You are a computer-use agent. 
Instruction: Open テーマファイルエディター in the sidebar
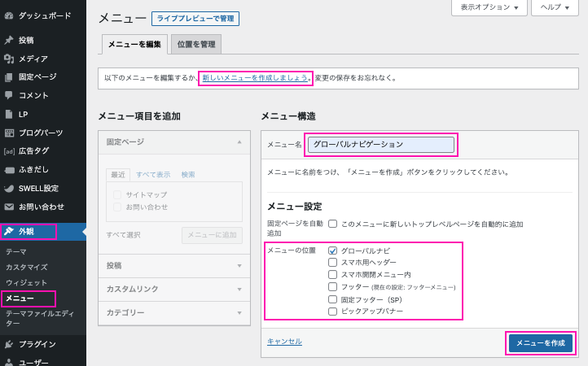(40, 318)
